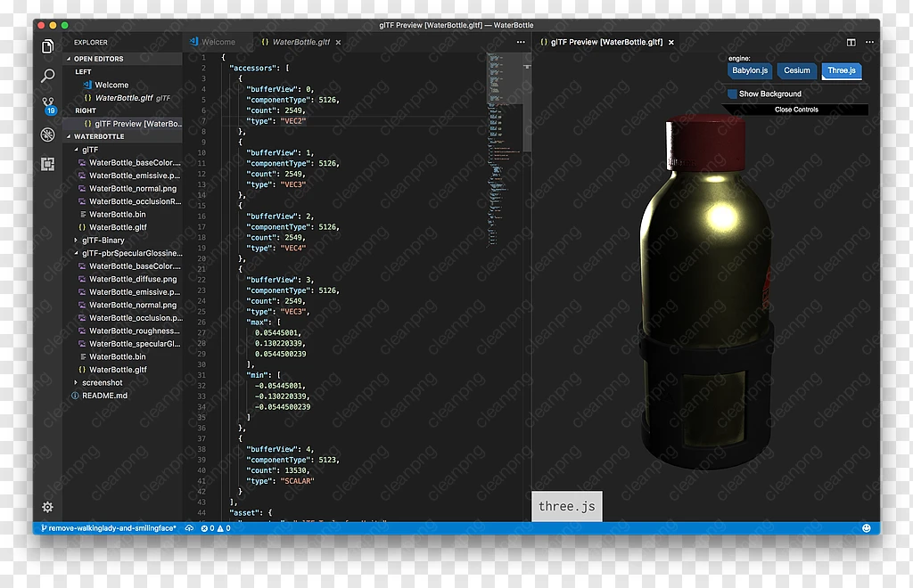The image size is (913, 588).
Task: Toggle Show Background checkbox
Action: pos(733,94)
